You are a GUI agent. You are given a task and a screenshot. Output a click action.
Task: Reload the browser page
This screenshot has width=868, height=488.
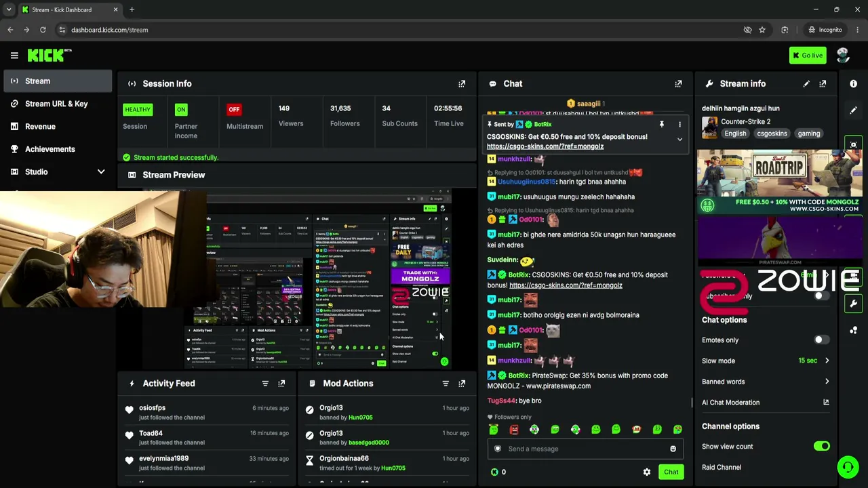(x=43, y=30)
